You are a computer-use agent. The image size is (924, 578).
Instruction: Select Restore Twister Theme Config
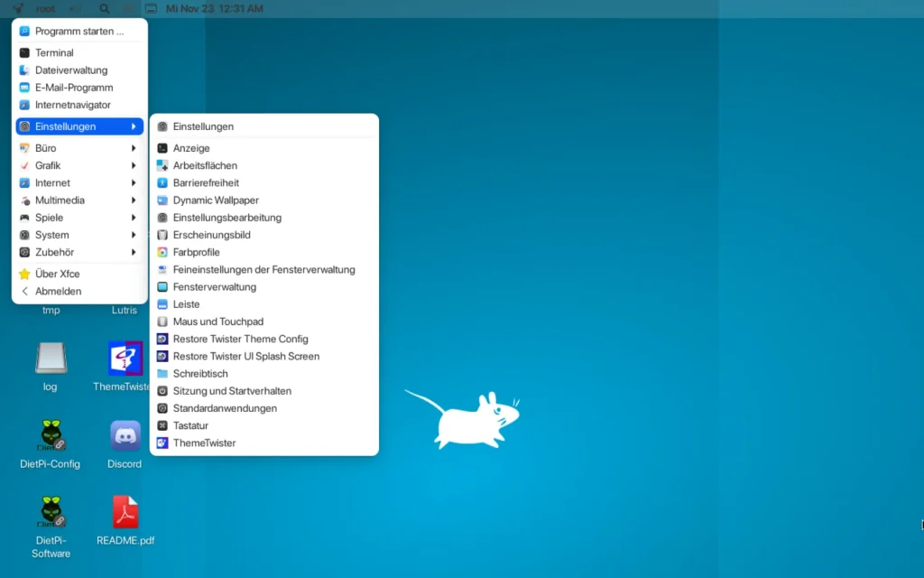pos(240,339)
